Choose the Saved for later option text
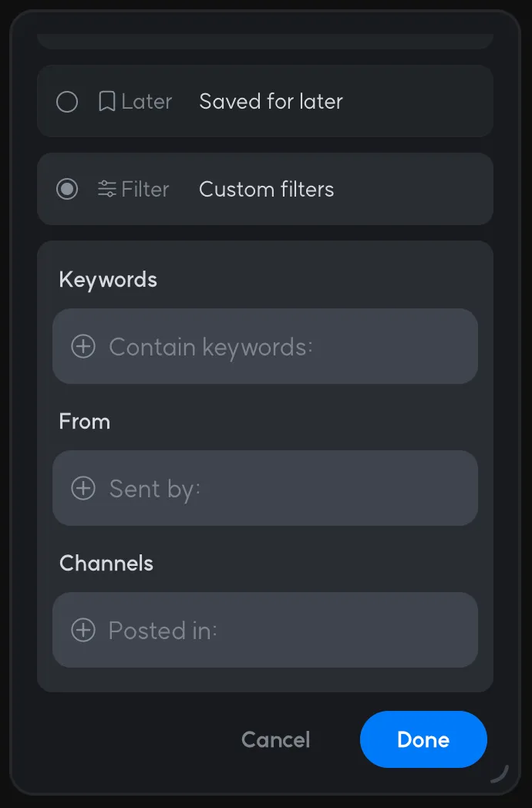 pyautogui.click(x=271, y=102)
